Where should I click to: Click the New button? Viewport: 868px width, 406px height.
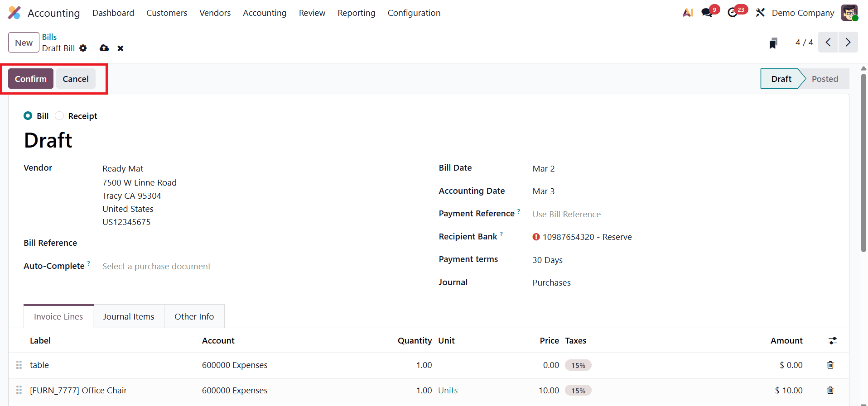pyautogui.click(x=24, y=43)
